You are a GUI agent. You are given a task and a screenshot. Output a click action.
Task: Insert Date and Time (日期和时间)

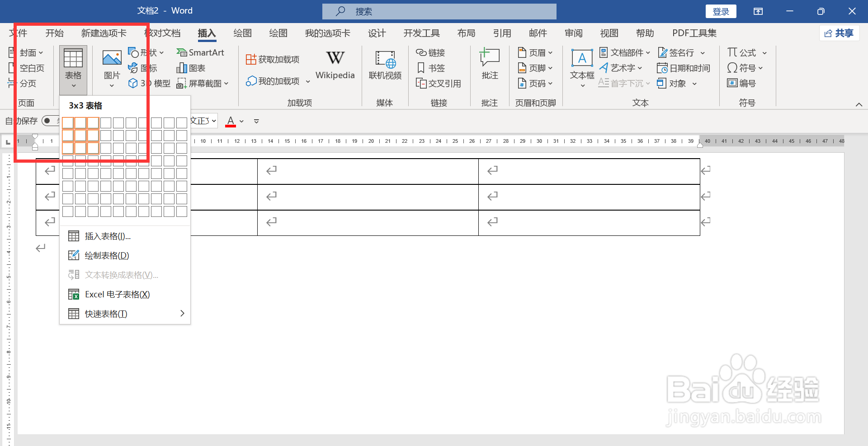[684, 68]
